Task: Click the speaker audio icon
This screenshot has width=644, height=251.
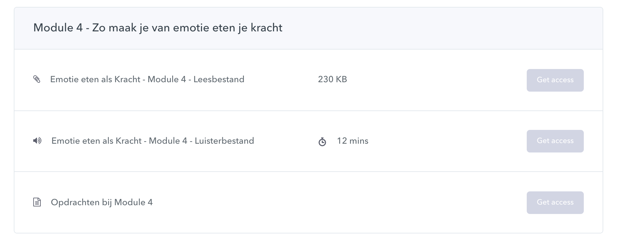Action: coord(37,141)
